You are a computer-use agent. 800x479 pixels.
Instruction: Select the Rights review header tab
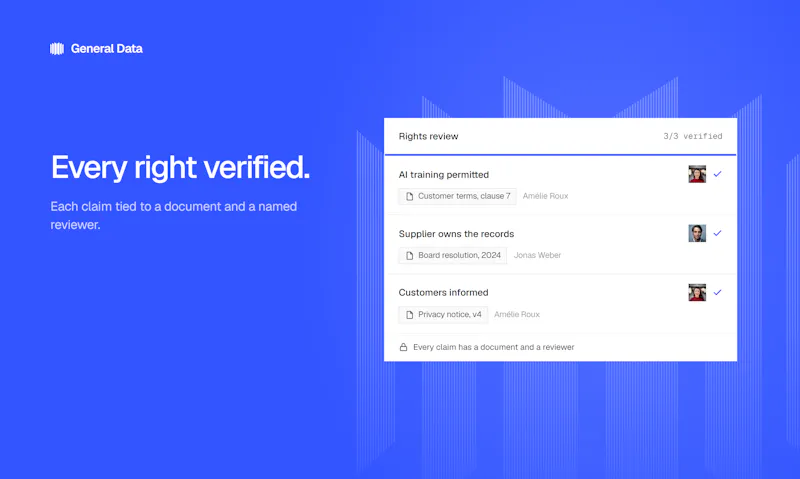[x=429, y=136]
